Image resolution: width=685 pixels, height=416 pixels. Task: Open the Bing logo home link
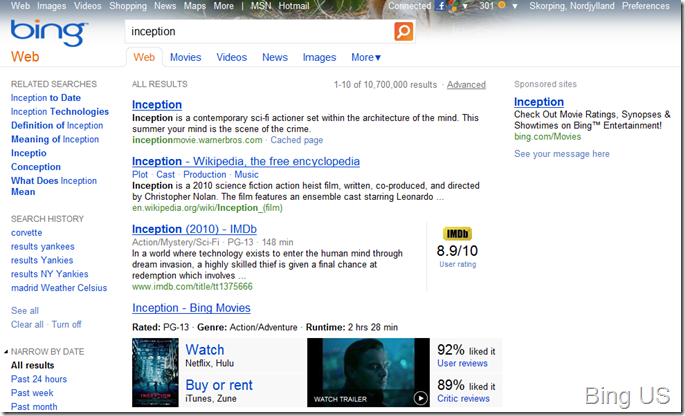coord(49,33)
